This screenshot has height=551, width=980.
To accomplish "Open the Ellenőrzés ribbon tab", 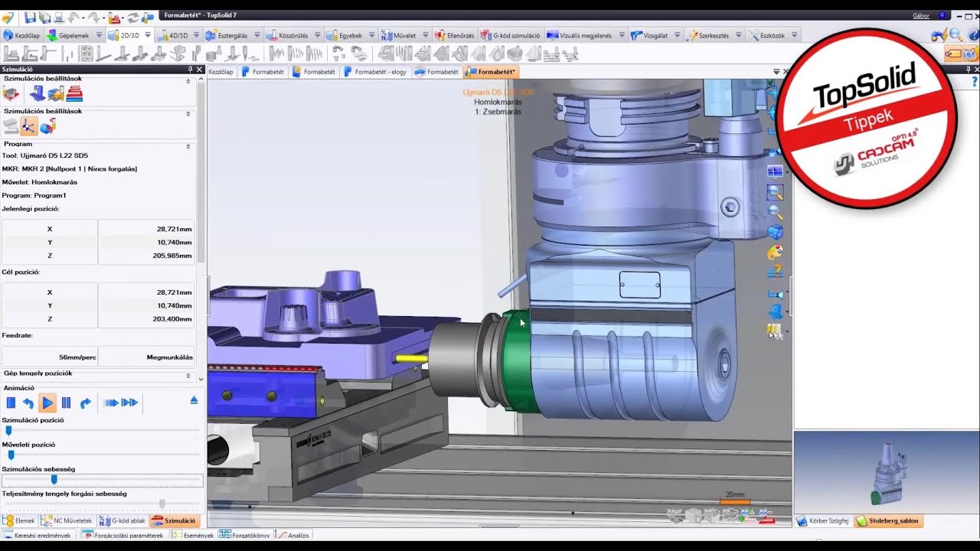I will pos(455,35).
